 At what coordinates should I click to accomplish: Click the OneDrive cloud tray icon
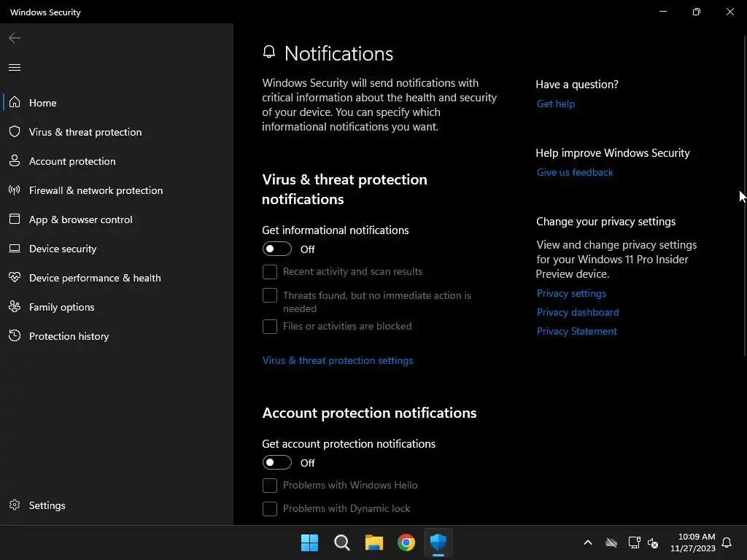[611, 542]
